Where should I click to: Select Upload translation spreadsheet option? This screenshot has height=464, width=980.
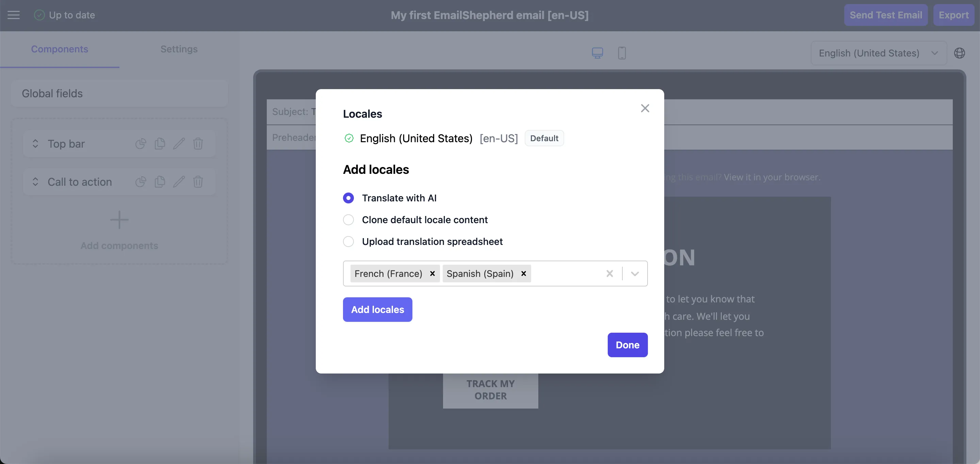pyautogui.click(x=348, y=242)
